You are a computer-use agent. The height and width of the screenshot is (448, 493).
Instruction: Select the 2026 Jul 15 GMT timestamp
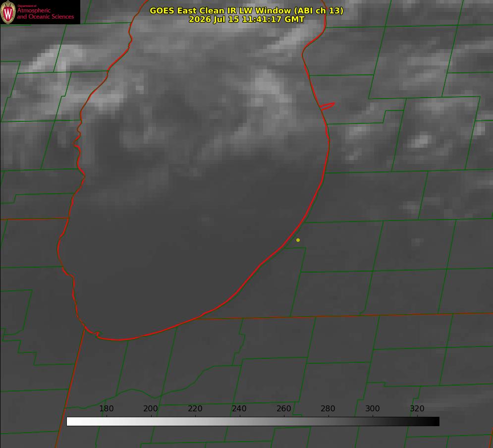tap(247, 19)
